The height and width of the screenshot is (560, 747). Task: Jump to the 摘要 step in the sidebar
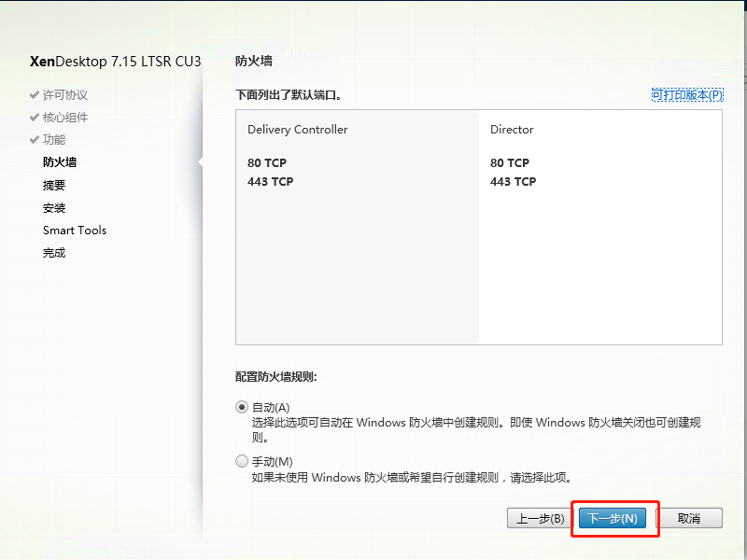54,185
